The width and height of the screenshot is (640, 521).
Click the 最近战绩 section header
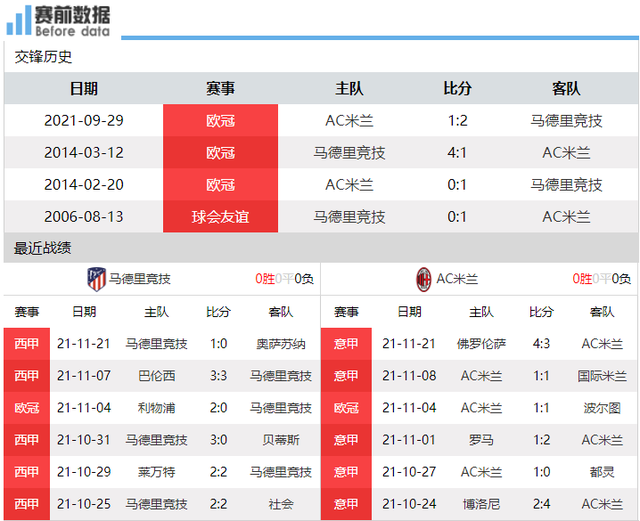[42, 248]
